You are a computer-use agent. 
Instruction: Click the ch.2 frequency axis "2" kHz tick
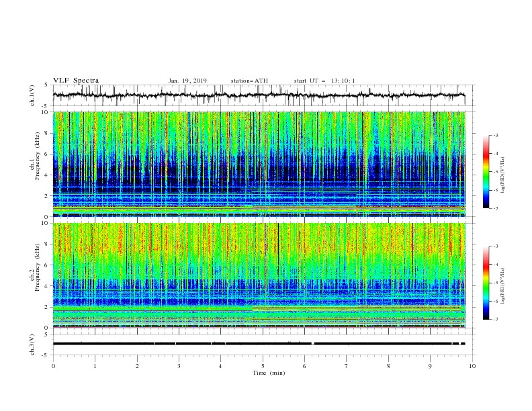[x=47, y=307]
